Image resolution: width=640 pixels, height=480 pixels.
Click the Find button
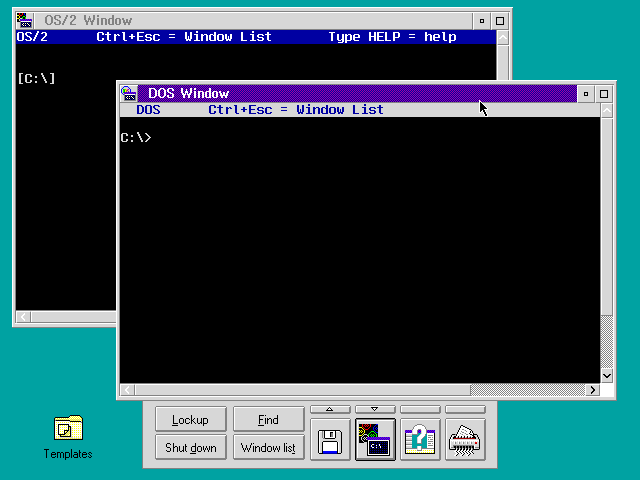click(269, 419)
